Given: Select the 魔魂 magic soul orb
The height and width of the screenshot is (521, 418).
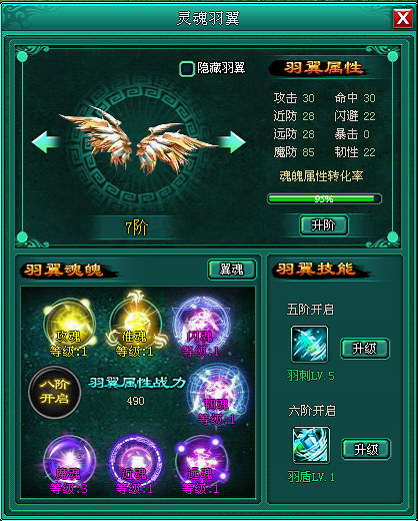Looking at the screenshot, I should tap(69, 461).
